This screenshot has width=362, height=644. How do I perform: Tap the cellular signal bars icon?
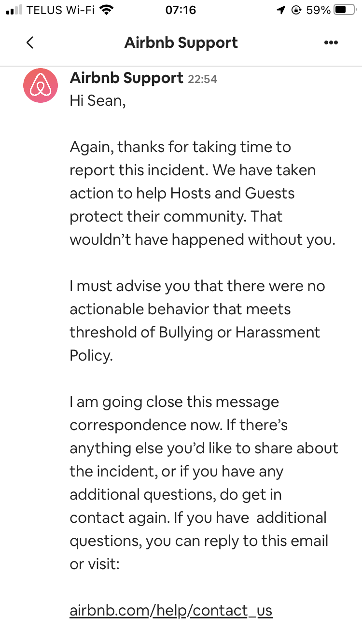tap(14, 10)
